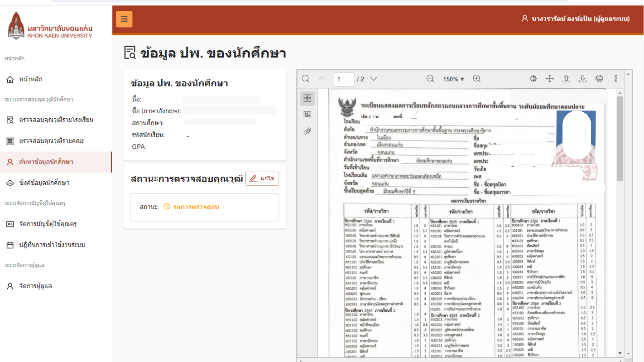Click the PDF search magnifier icon
Viewport: 644px width, 362px height.
[x=305, y=79]
